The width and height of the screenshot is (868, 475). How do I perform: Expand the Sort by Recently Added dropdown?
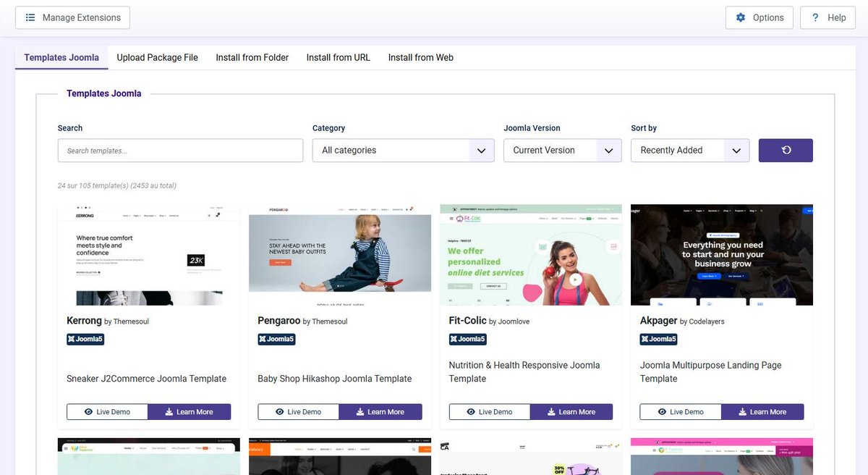point(690,151)
